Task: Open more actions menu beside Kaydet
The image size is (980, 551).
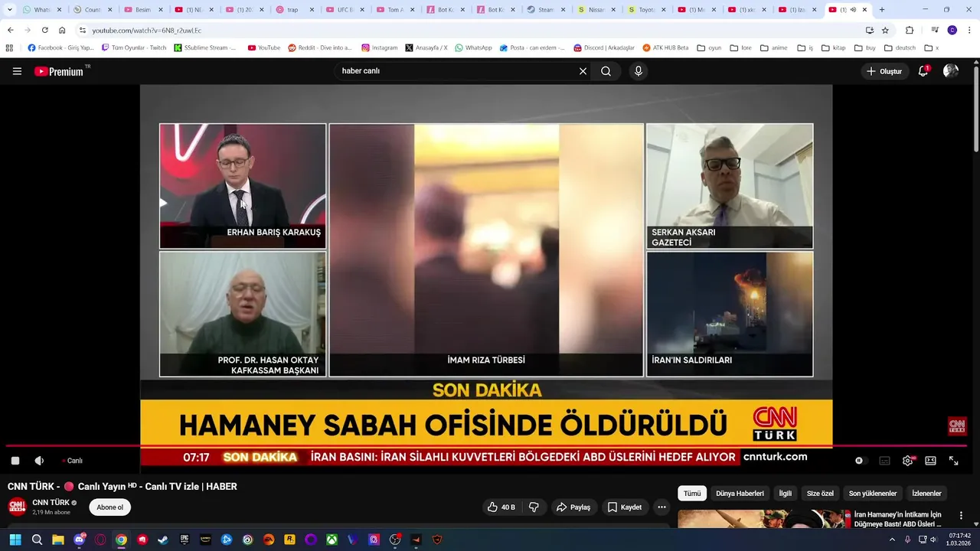Action: 661,507
